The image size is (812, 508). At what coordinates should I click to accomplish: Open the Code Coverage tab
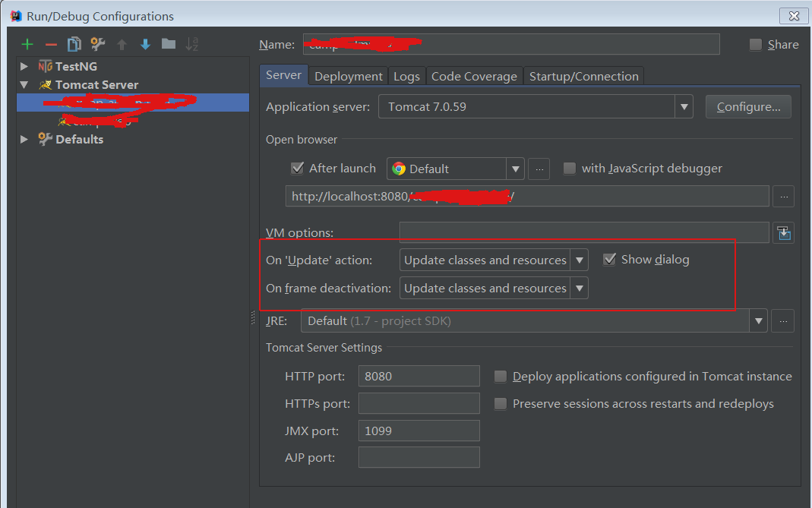[x=474, y=76]
